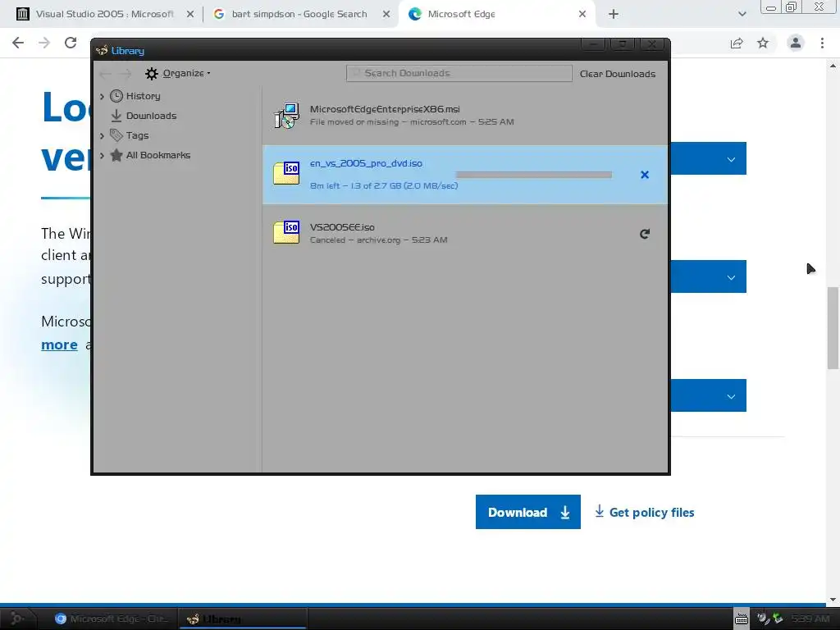Viewport: 840px width, 630px height.
Task: Click the Get policy files link
Action: coord(645,513)
